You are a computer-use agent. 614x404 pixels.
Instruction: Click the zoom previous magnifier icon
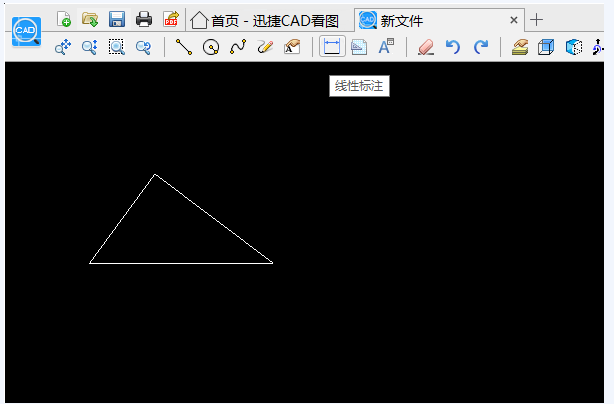tap(143, 47)
